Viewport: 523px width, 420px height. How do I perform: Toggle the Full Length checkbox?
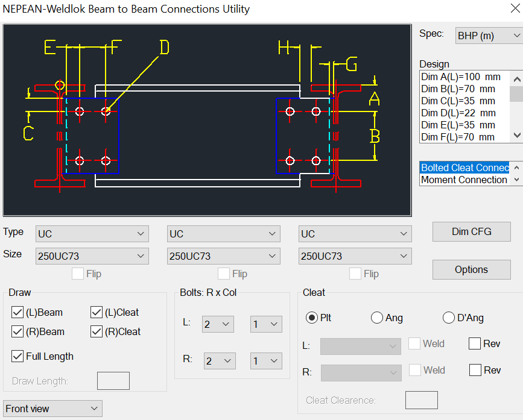[x=17, y=356]
